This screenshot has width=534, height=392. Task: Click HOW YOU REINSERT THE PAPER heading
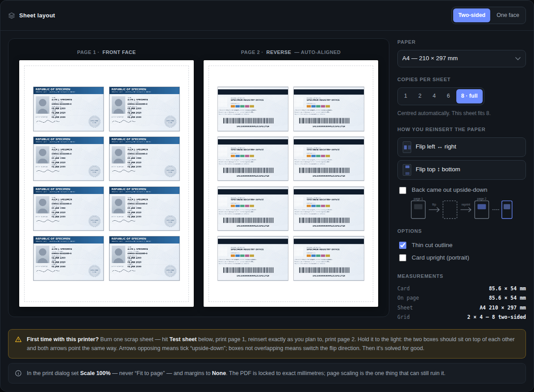coord(441,130)
